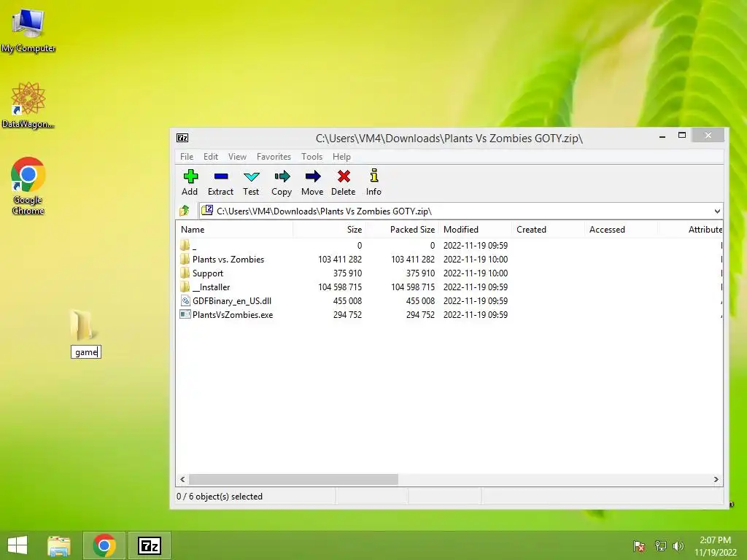The width and height of the screenshot is (747, 560).
Task: Choose the Move toolbar icon
Action: coord(312,182)
